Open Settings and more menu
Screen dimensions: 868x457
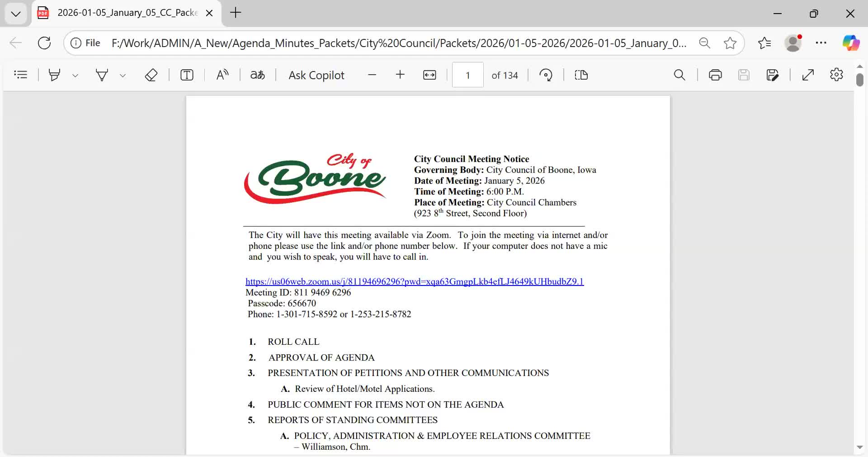[x=821, y=43]
